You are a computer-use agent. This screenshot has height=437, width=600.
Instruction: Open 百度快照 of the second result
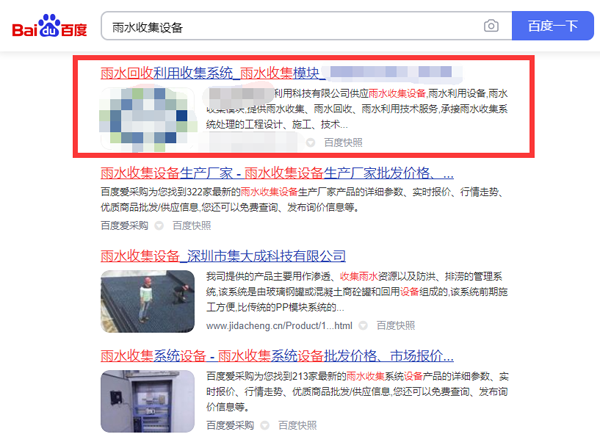(x=192, y=225)
